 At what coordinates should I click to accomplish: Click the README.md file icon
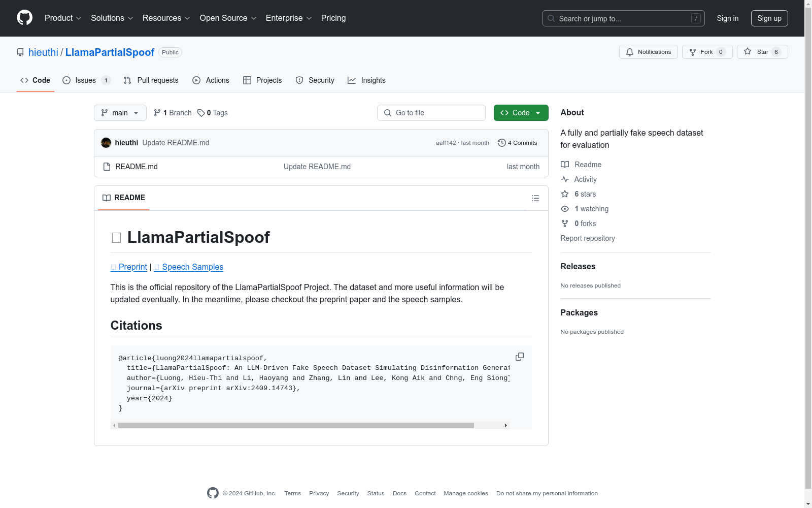click(107, 167)
